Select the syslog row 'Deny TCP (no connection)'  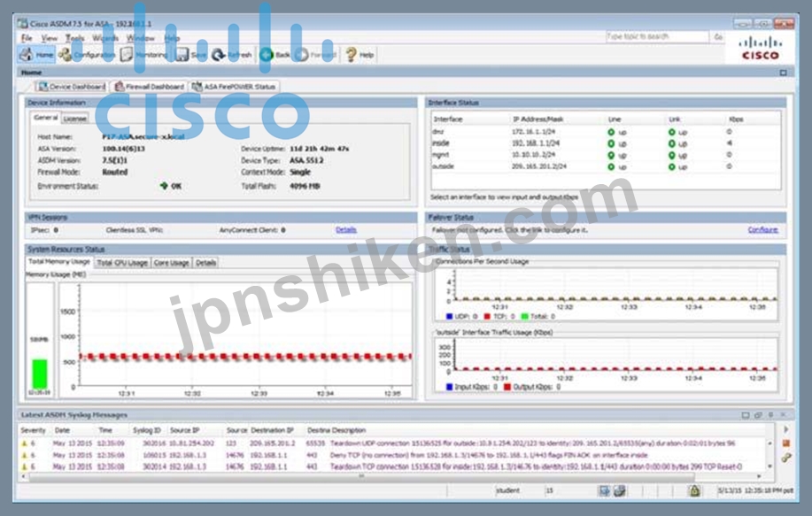point(393,456)
